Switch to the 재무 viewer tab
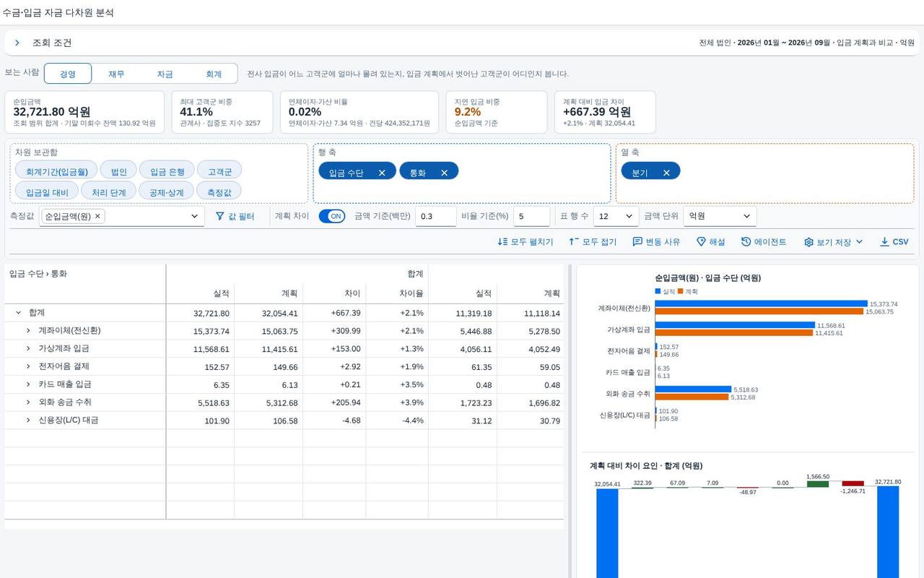 [x=116, y=74]
